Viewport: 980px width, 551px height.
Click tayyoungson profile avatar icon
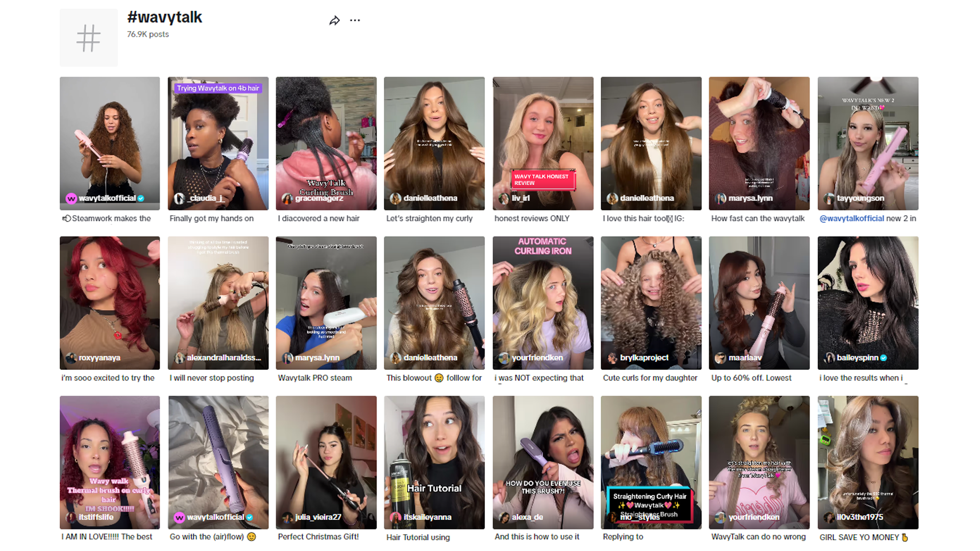pos(829,198)
